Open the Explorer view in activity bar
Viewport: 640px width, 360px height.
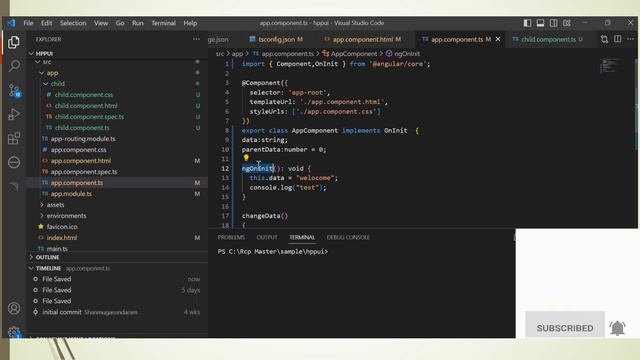click(13, 42)
